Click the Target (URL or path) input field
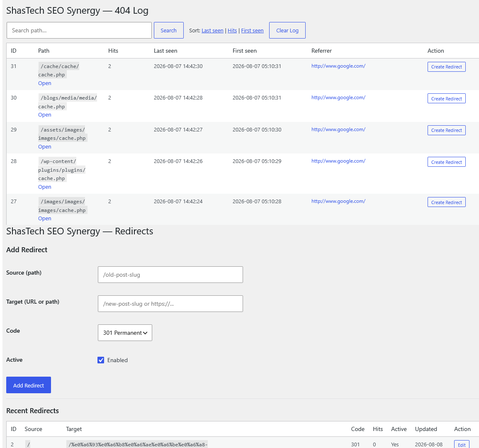 (x=170, y=304)
